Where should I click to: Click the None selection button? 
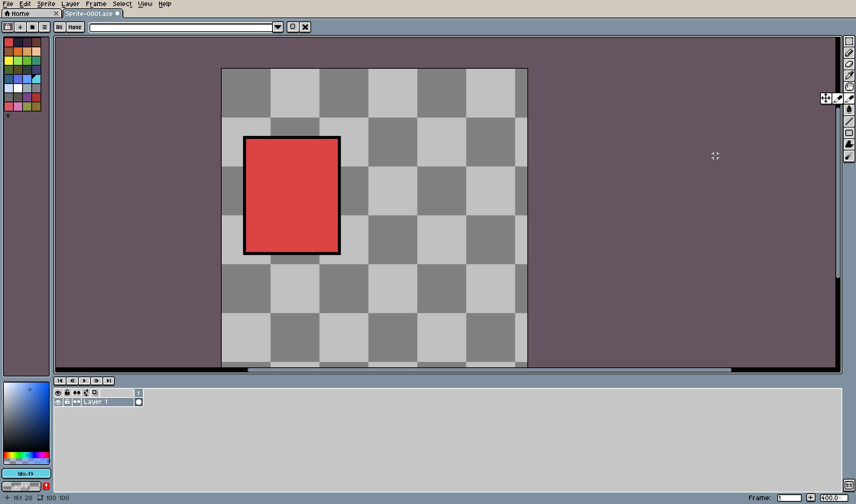coord(75,27)
